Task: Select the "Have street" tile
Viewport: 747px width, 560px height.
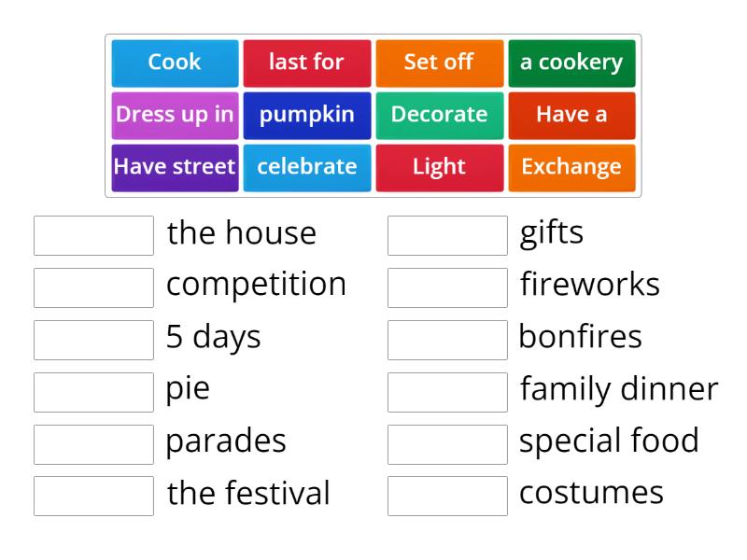Action: (x=174, y=167)
